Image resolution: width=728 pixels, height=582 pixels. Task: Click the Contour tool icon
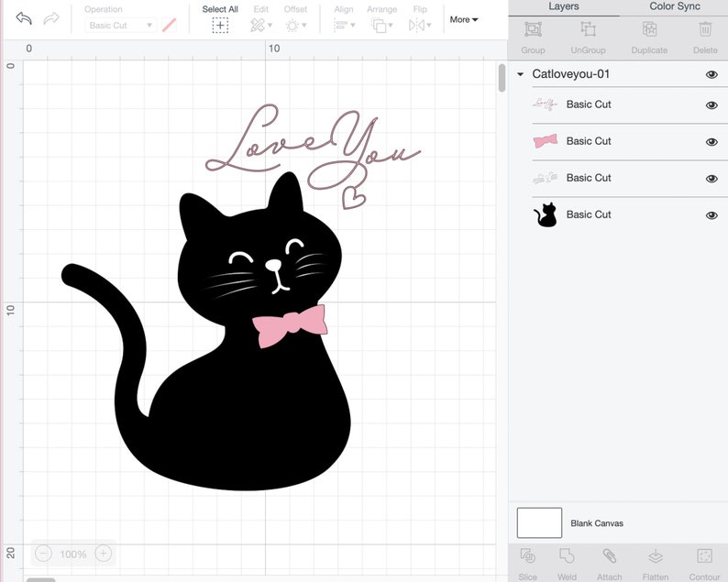tap(704, 555)
